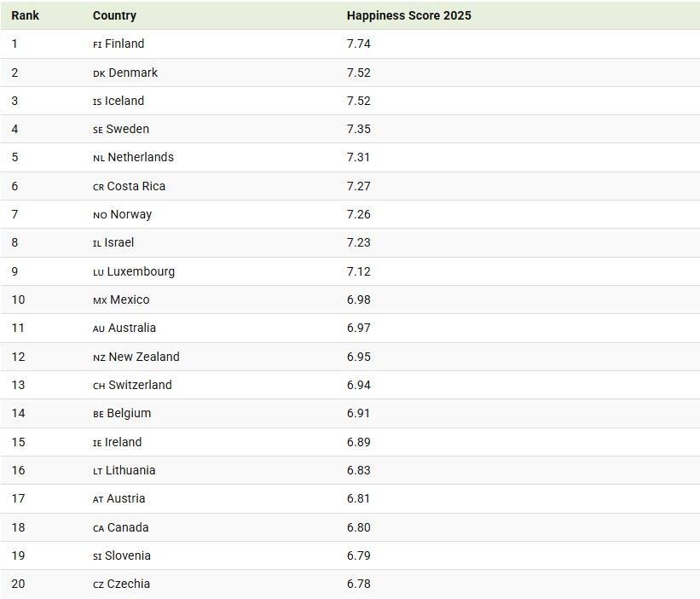Image resolution: width=700 pixels, height=599 pixels.
Task: Click the FI country code badge
Action: (97, 44)
